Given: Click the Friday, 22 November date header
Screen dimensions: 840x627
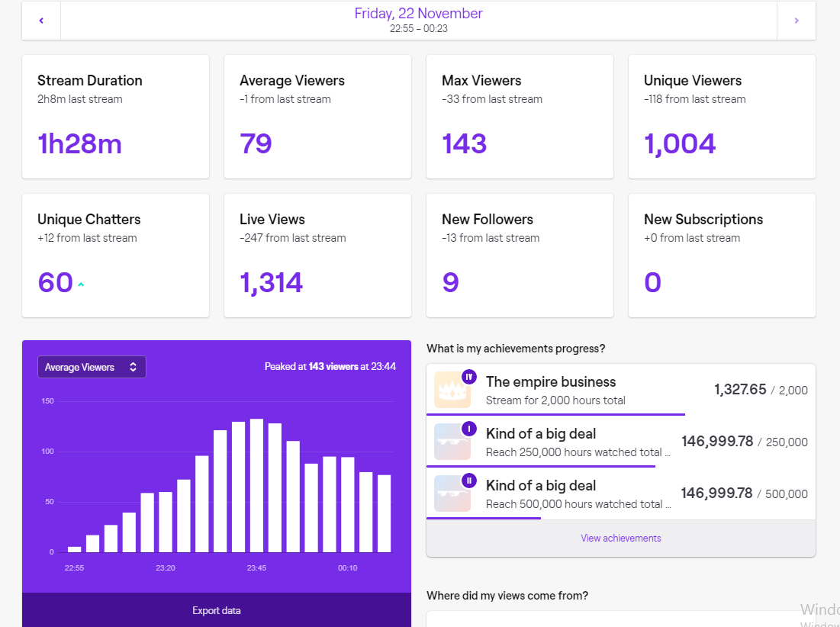Looking at the screenshot, I should tap(418, 14).
